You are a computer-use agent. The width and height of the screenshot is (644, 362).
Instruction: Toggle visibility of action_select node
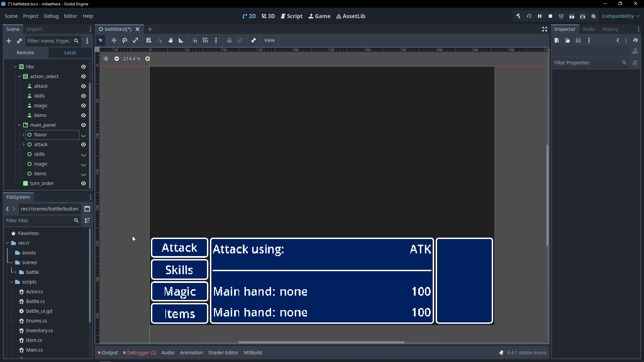[x=84, y=76]
